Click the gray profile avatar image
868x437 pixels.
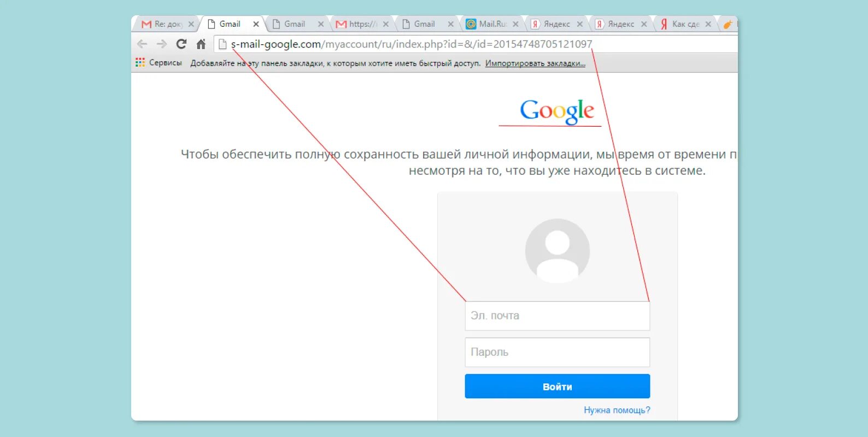pyautogui.click(x=558, y=251)
